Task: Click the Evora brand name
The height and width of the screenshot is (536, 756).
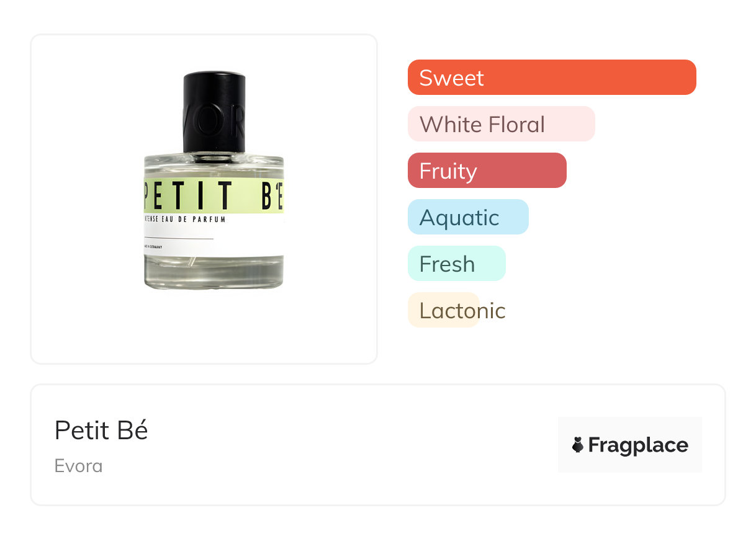Action: click(x=78, y=466)
